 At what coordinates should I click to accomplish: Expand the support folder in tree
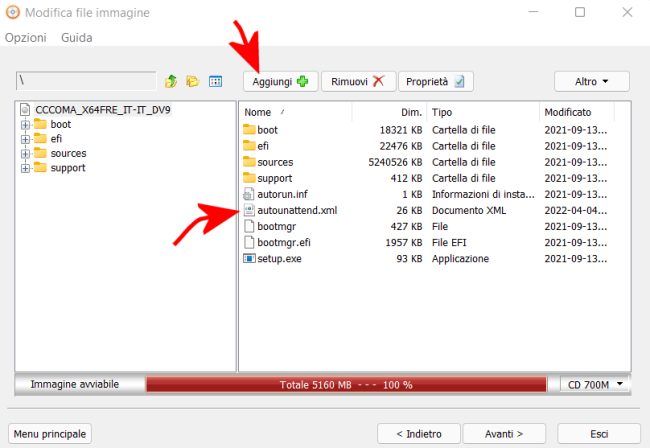25,168
